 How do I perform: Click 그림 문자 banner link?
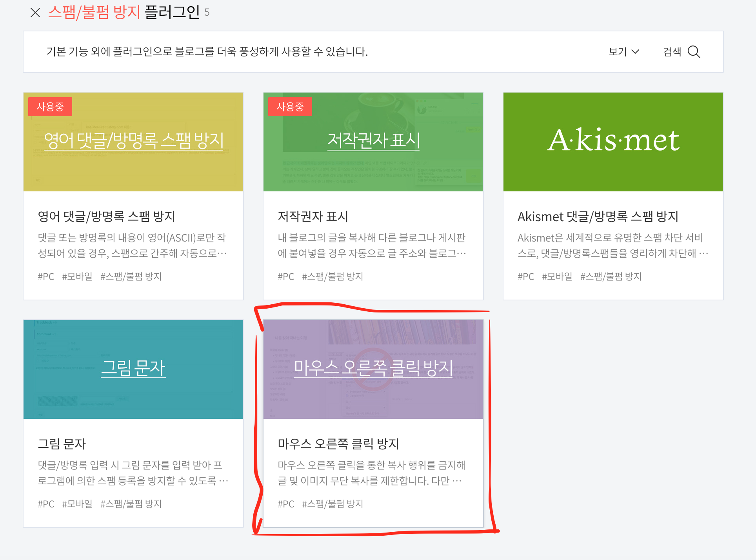click(x=133, y=368)
